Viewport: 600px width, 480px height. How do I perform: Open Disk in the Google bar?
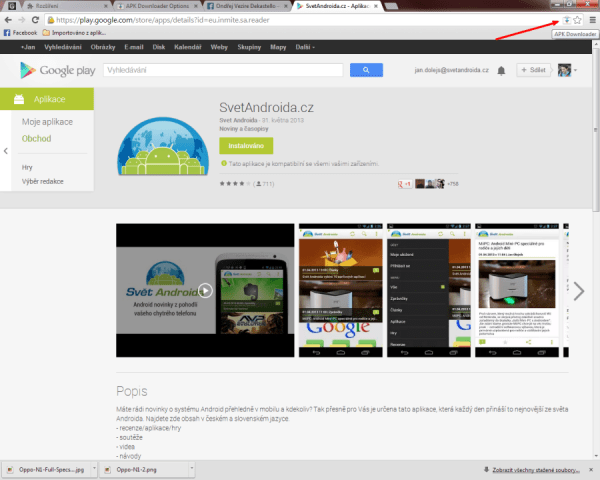158,47
